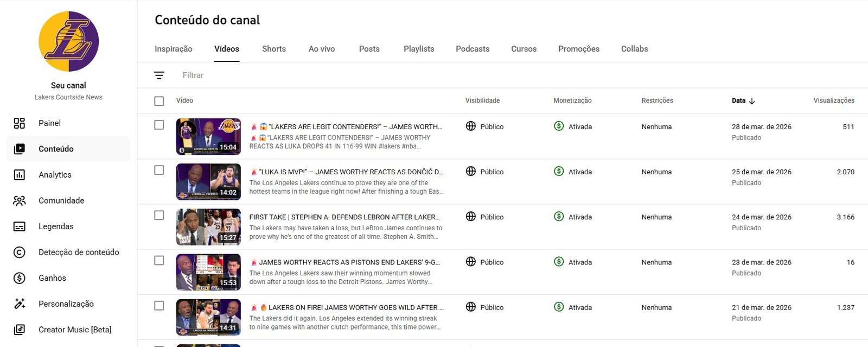Click globe icon for 24 de mar. video
868x347 pixels.
coord(471,216)
